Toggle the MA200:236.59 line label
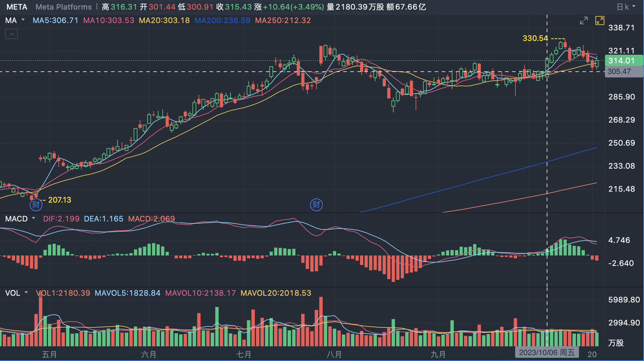Screen dimensions: 644x361 [x=222, y=20]
